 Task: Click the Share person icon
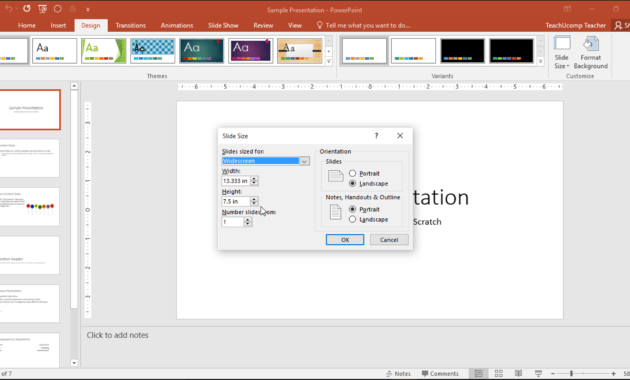[x=618, y=25]
